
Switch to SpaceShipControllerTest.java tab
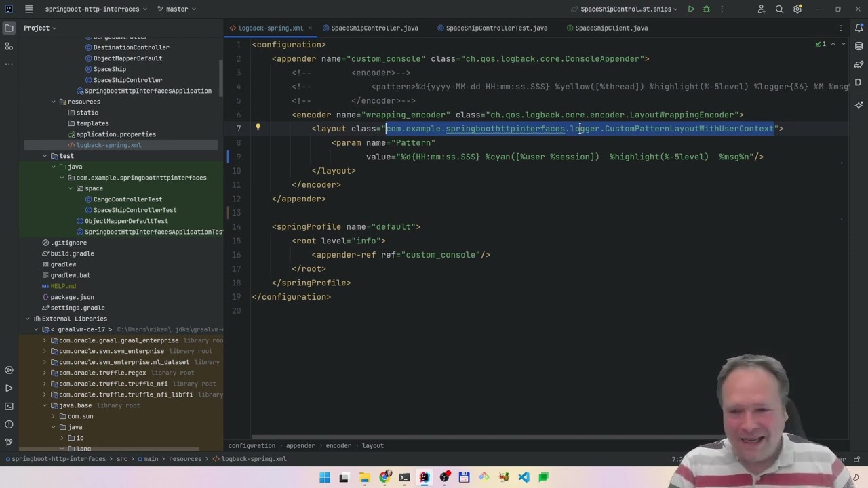(x=492, y=28)
